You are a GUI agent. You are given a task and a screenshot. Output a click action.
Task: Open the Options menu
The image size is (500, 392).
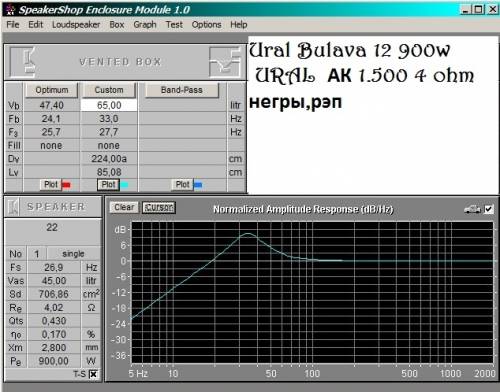206,25
